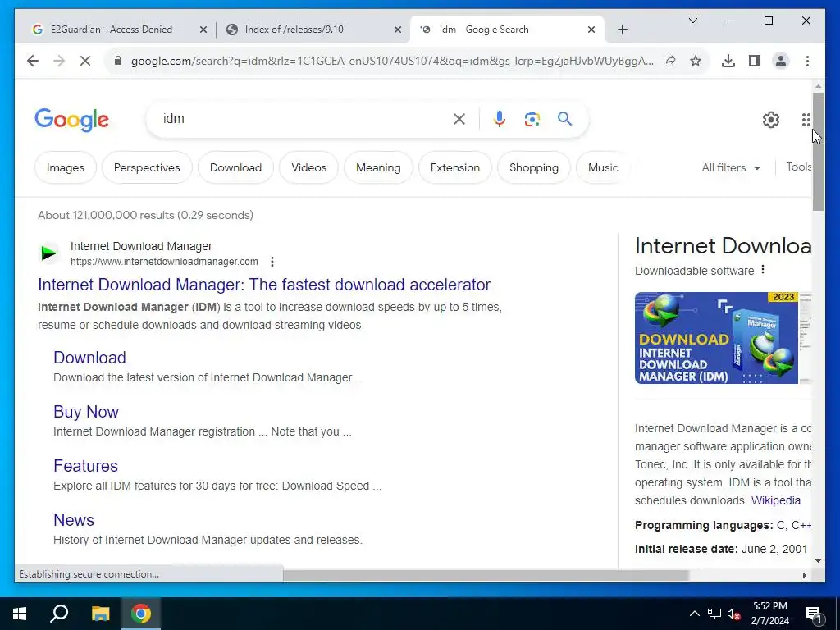The image size is (840, 630).
Task: Click the magnifier search button
Action: [x=564, y=118]
